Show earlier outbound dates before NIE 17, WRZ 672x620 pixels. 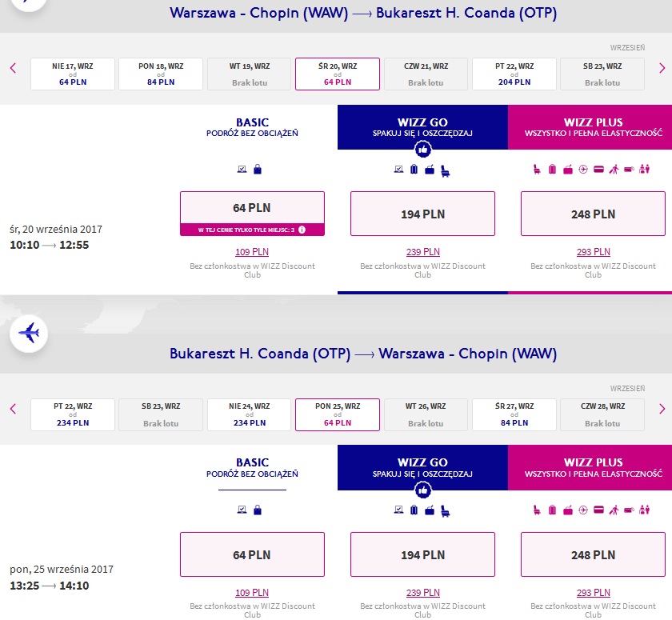pos(14,68)
